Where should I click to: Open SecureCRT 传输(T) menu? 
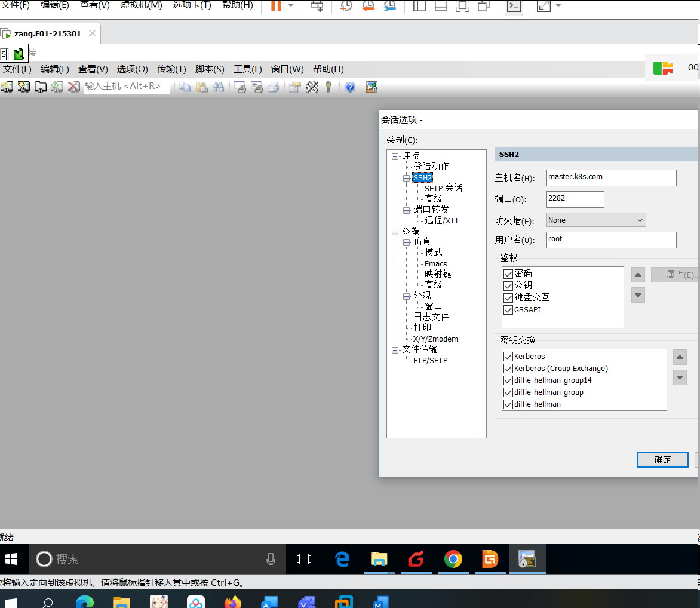[171, 69]
